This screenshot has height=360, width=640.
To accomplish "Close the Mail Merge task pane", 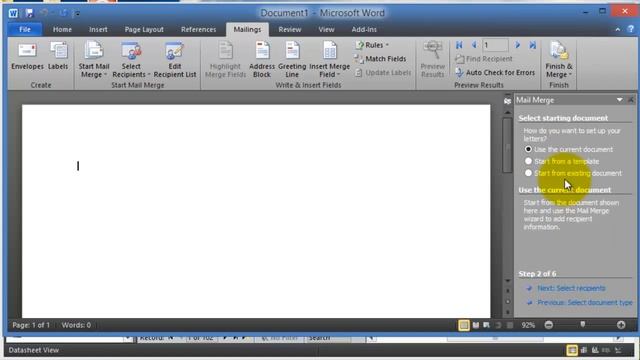I will click(x=631, y=100).
